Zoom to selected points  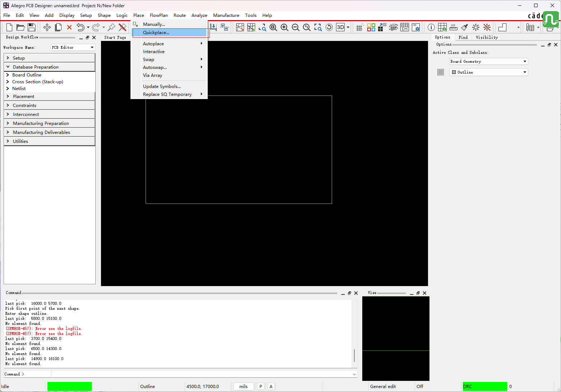[262, 27]
